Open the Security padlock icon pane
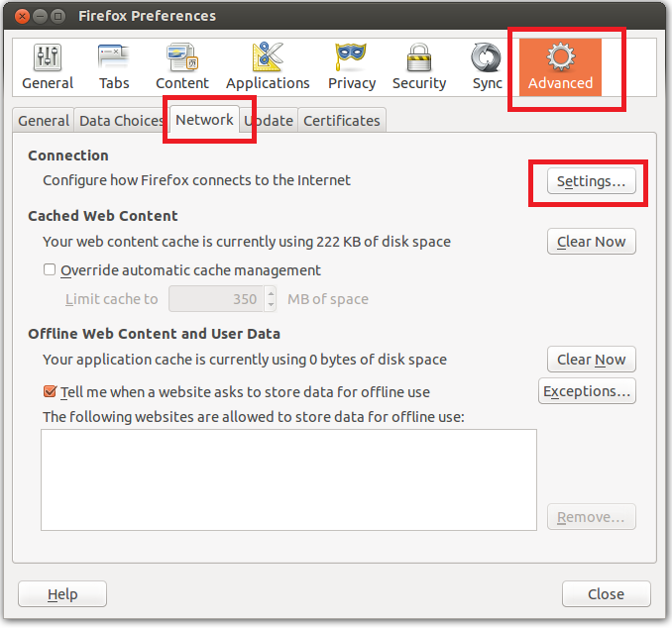 pyautogui.click(x=419, y=66)
